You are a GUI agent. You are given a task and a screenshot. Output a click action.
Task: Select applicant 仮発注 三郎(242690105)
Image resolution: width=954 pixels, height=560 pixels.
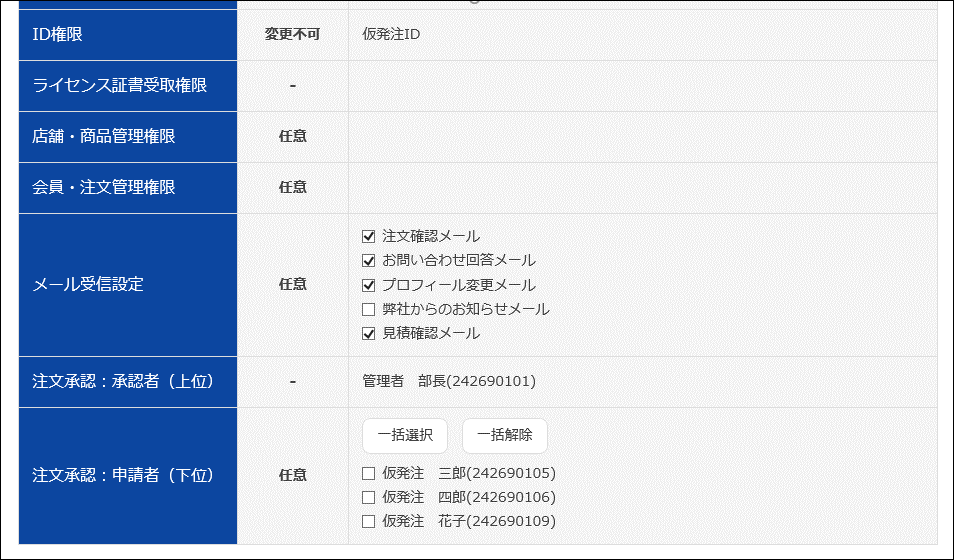tap(368, 473)
